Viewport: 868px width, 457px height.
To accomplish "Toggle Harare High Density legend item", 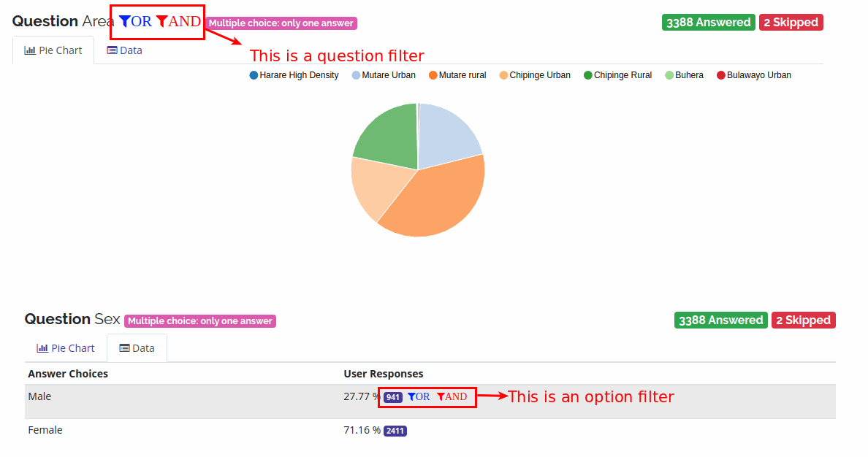I will point(294,75).
